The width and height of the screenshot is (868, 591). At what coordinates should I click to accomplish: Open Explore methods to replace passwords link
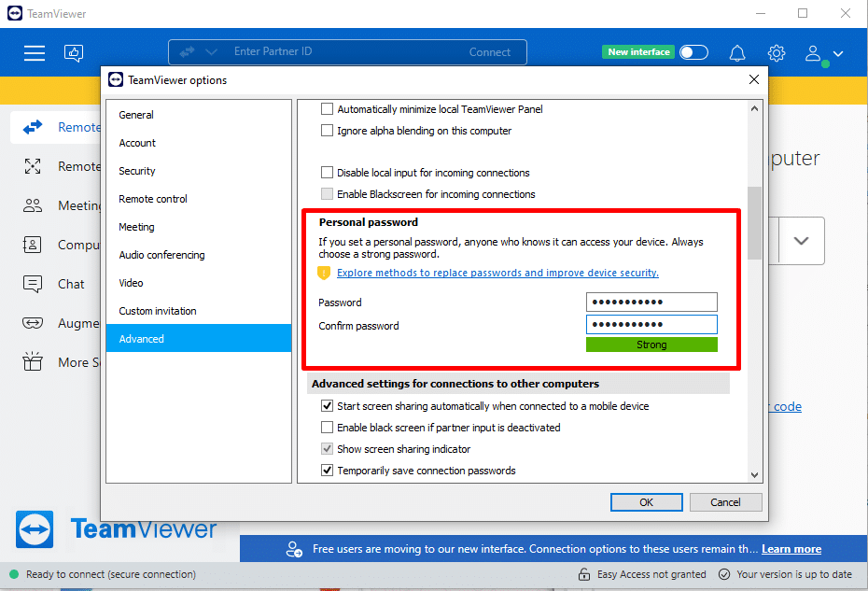[x=497, y=273]
